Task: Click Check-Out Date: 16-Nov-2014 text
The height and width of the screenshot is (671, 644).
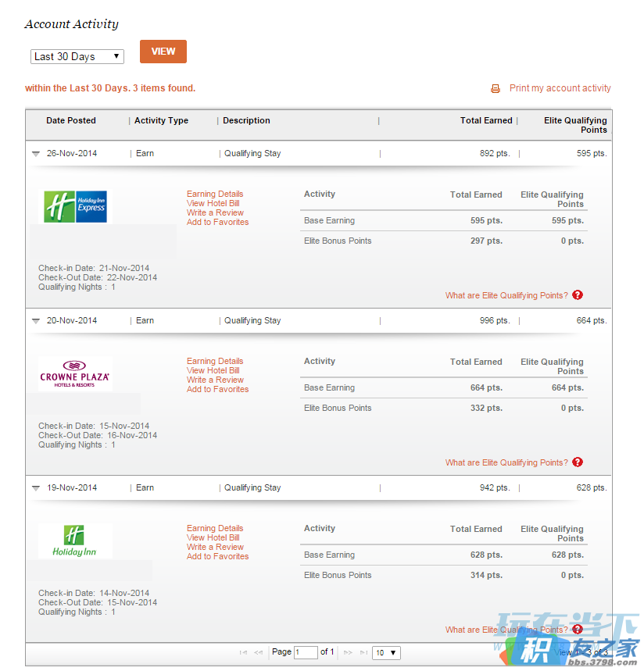Action: click(x=98, y=436)
